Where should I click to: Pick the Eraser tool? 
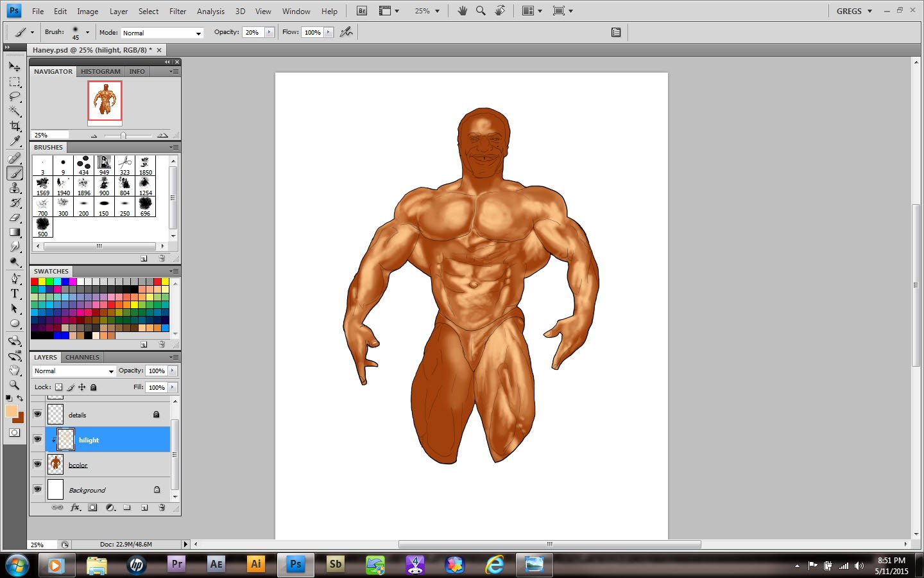(15, 218)
